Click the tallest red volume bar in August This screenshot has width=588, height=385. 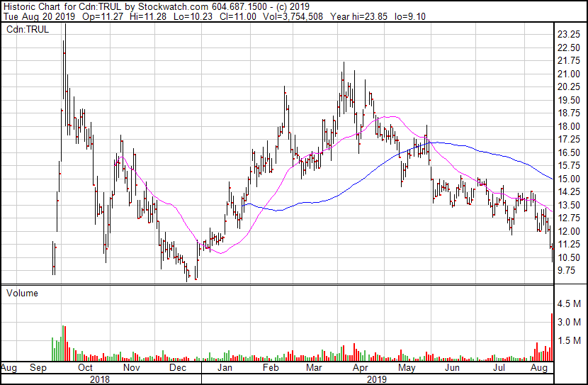[552, 337]
